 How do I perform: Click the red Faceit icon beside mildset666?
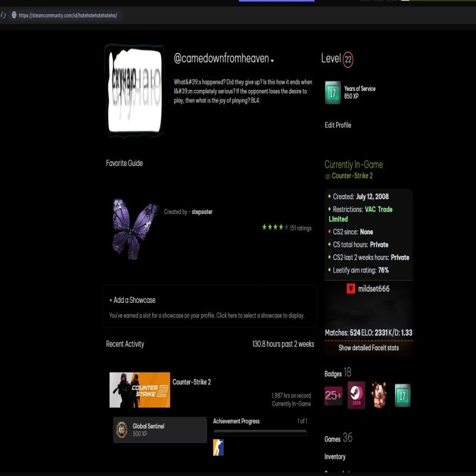[351, 289]
